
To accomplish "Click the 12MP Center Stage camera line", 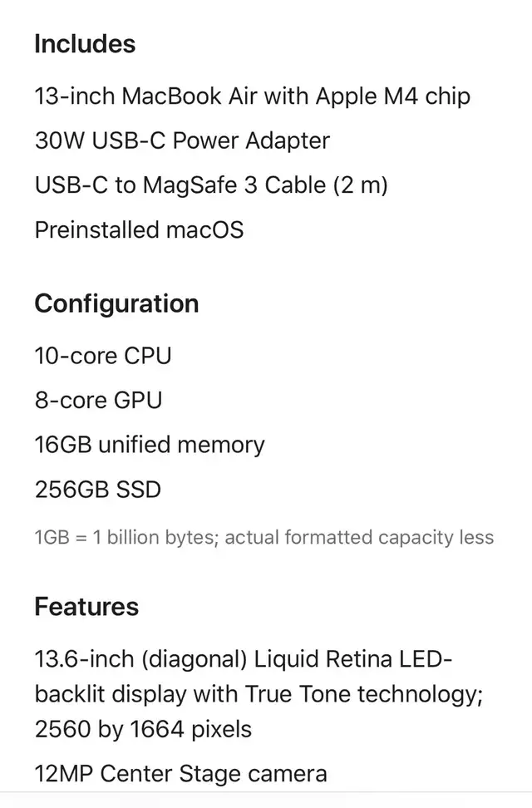I will click(181, 774).
